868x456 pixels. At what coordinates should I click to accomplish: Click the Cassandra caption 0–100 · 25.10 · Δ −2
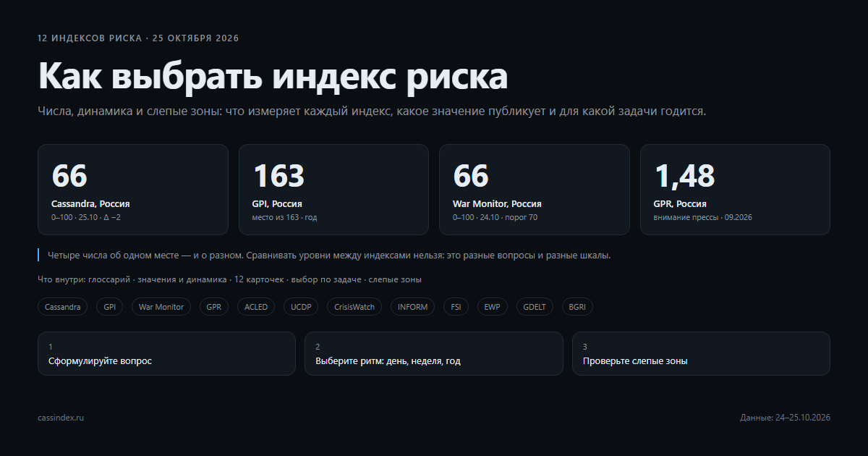pos(85,217)
